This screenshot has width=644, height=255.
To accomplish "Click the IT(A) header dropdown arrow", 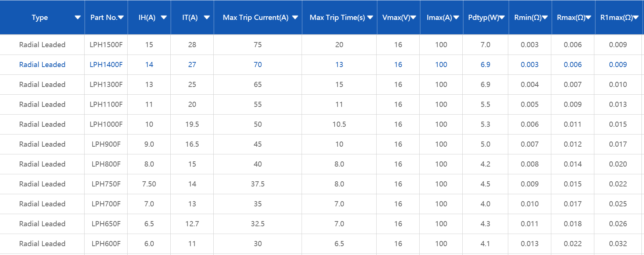I will (207, 18).
